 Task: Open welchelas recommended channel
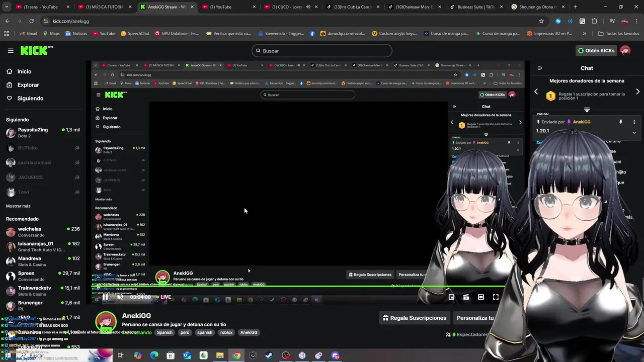(x=43, y=232)
